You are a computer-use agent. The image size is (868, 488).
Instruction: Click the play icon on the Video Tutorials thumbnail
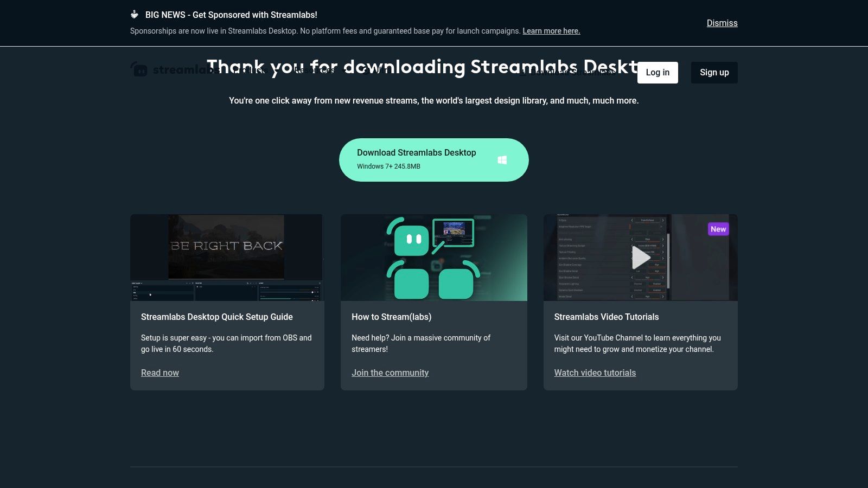tap(640, 258)
